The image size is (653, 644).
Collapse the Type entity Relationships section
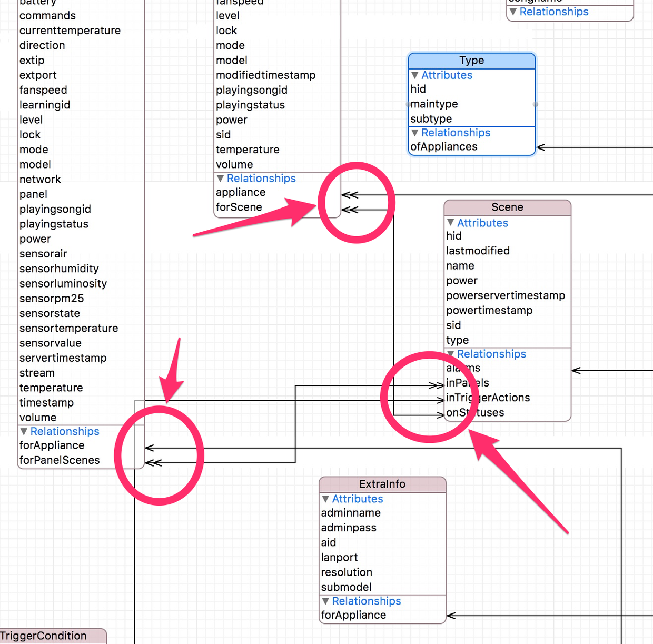tap(415, 133)
